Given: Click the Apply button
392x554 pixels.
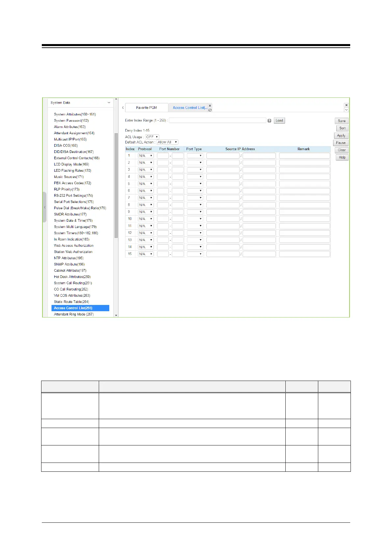Looking at the screenshot, I should tap(341, 136).
